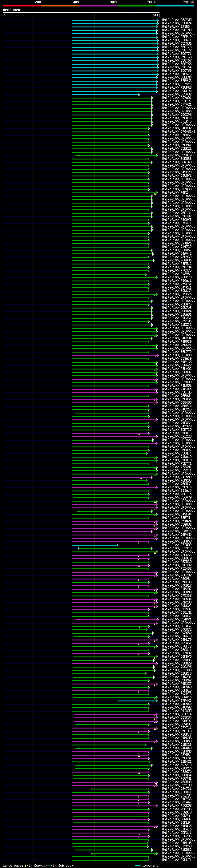This screenshot has width=197, height=868.
Task: Open hit UniRef100_Q5UQI4
Action: 177,453
